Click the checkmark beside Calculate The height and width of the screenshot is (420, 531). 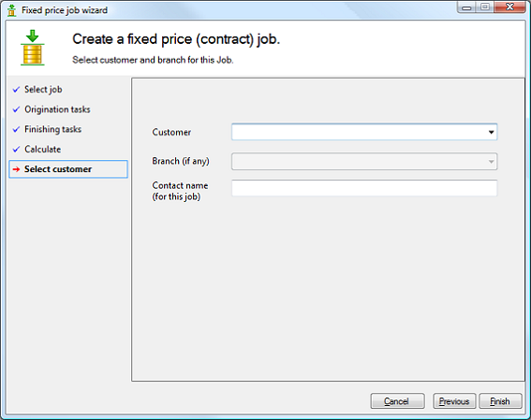pos(16,149)
